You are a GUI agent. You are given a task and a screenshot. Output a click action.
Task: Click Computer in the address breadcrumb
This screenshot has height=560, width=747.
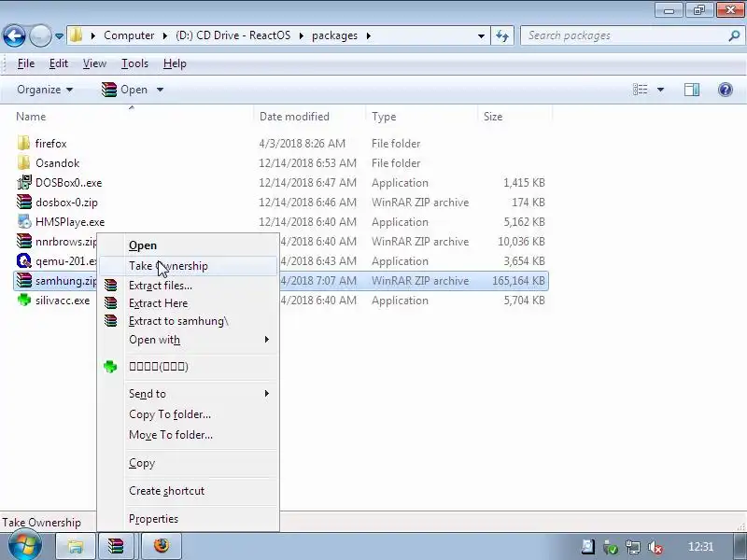129,35
